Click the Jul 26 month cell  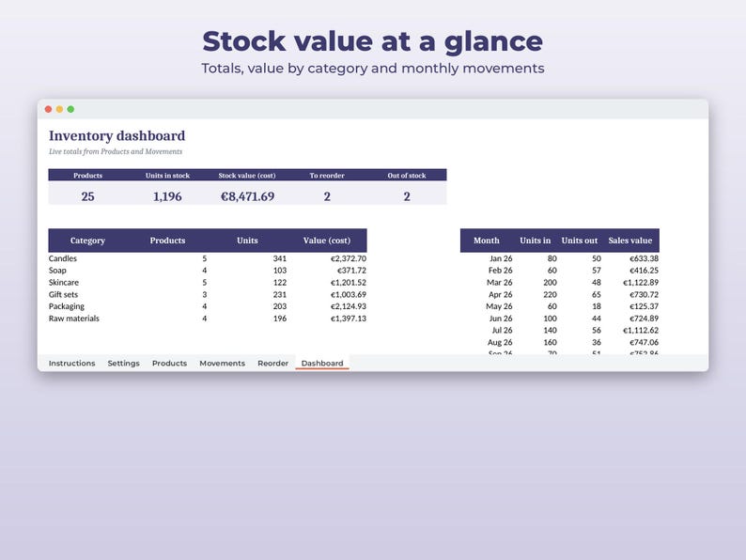point(502,330)
